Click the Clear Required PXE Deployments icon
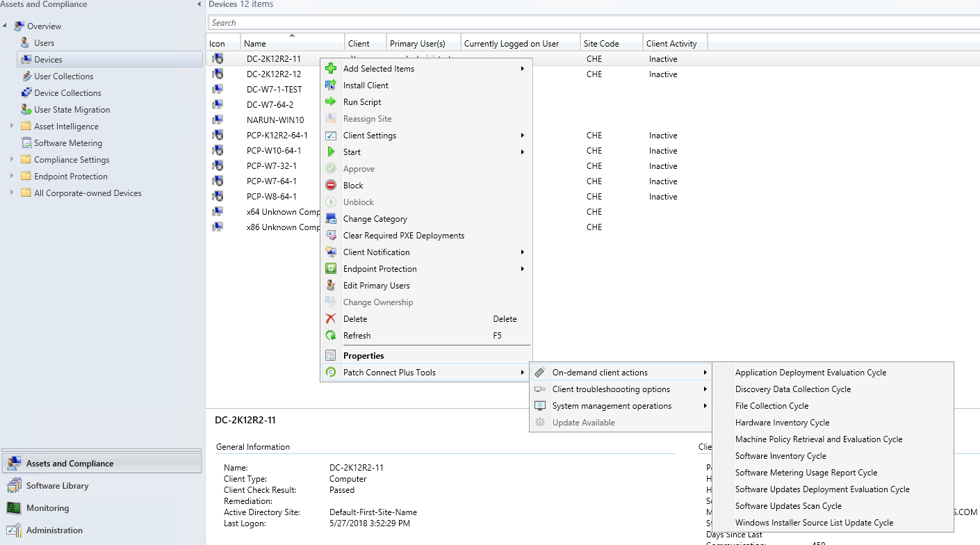Viewport: 980px width, 545px height. (331, 236)
